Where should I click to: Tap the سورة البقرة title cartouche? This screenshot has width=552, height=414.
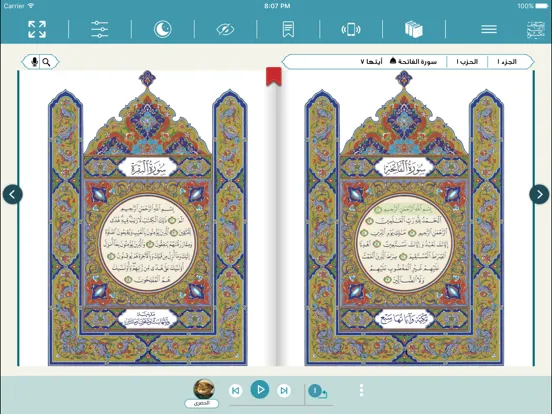pos(148,167)
